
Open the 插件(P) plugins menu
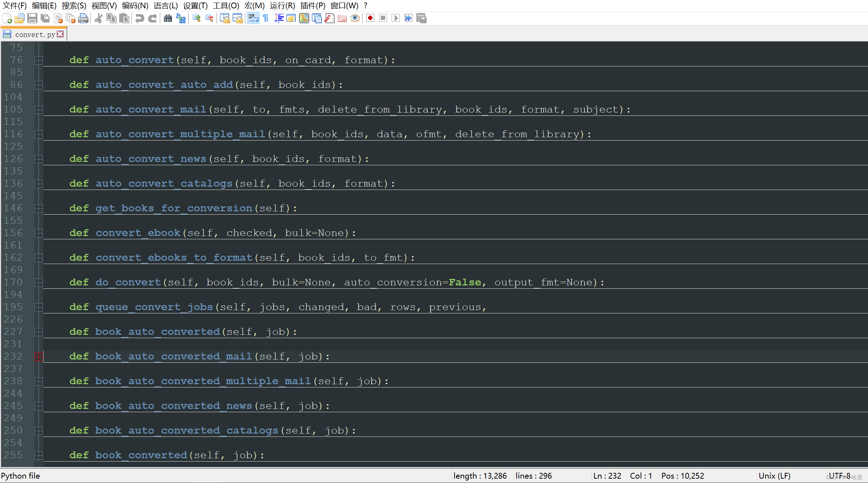coord(312,5)
